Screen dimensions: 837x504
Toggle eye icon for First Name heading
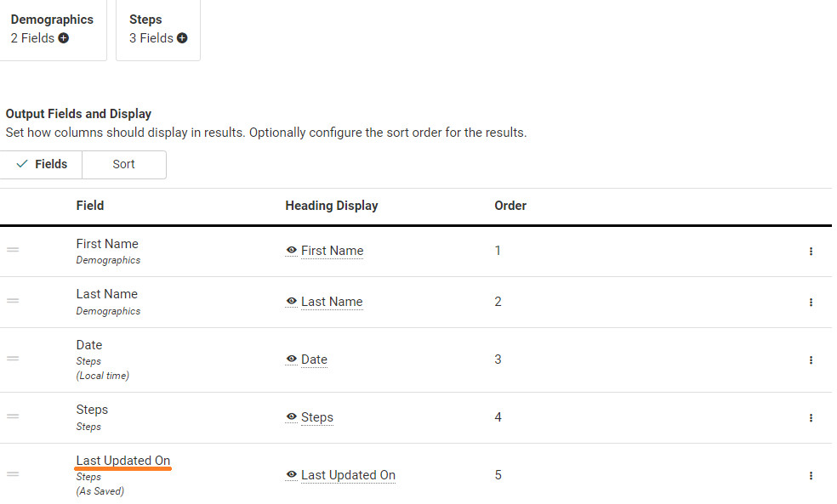[292, 251]
